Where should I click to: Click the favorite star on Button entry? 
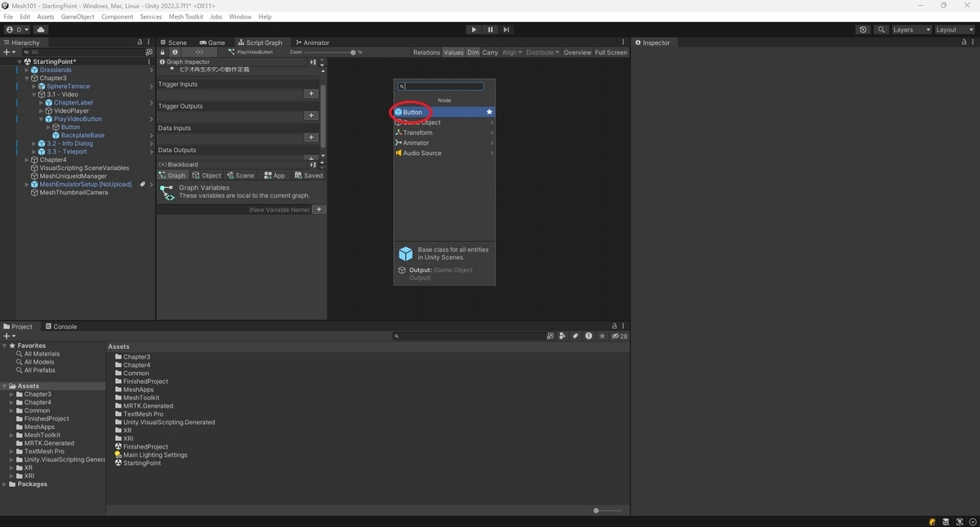(x=489, y=112)
